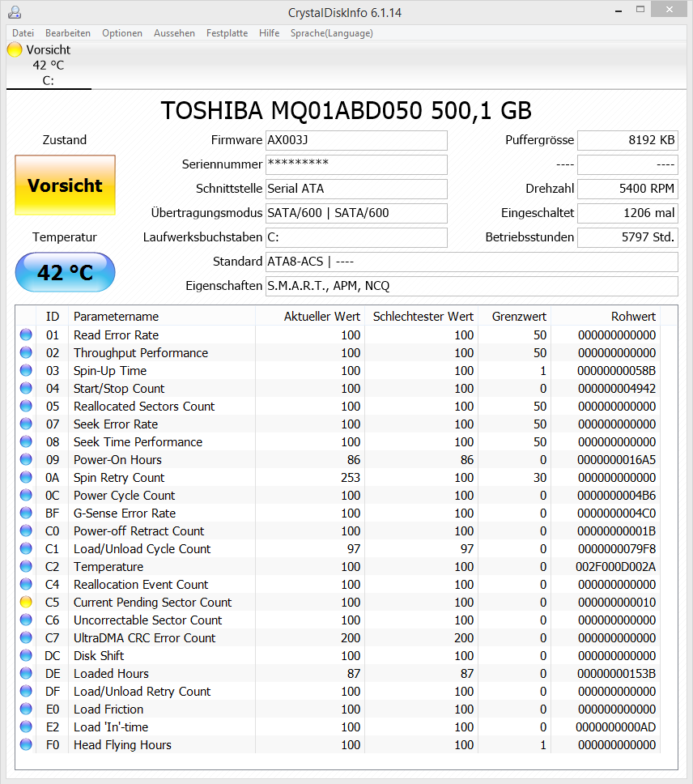
Task: Click the yellow Vorsicht health status button
Action: point(65,185)
